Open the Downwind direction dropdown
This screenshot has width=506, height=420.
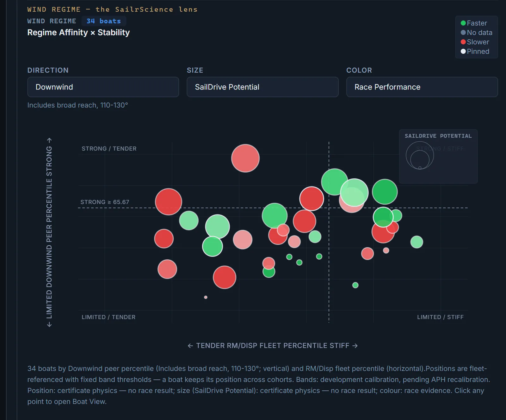pos(103,87)
